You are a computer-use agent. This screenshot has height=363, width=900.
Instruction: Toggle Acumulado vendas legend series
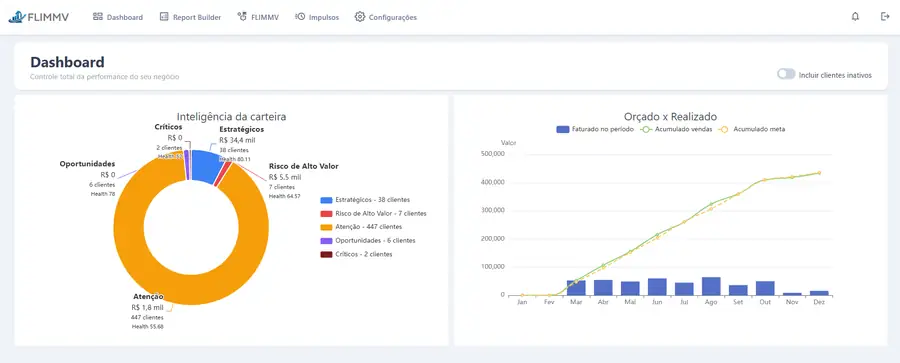677,129
